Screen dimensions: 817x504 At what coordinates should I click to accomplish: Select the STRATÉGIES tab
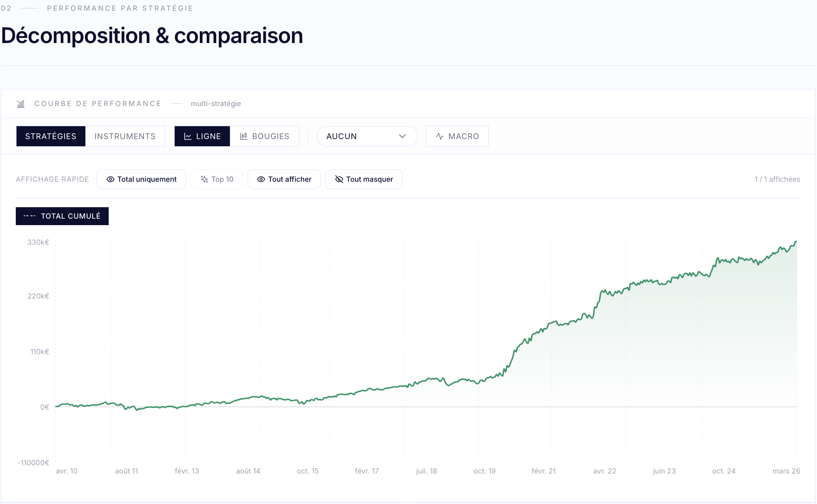[x=51, y=136]
